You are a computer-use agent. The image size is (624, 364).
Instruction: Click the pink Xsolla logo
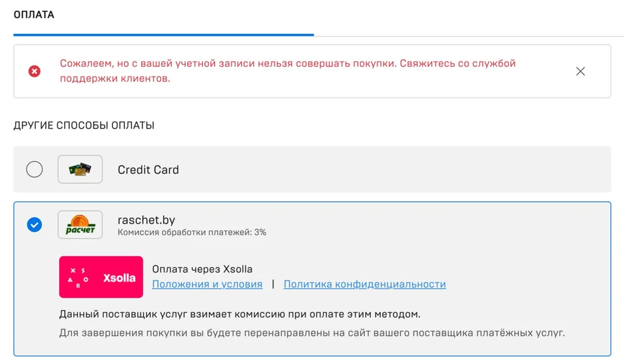pyautogui.click(x=101, y=277)
